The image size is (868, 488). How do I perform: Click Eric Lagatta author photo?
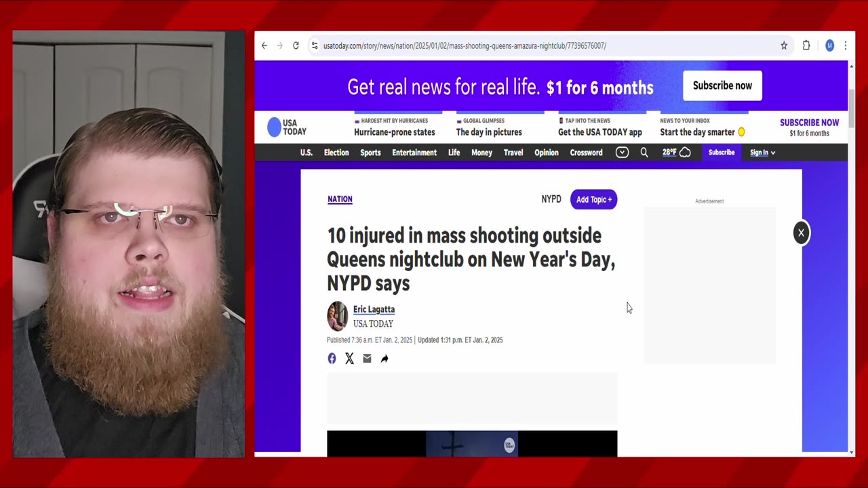click(x=337, y=316)
